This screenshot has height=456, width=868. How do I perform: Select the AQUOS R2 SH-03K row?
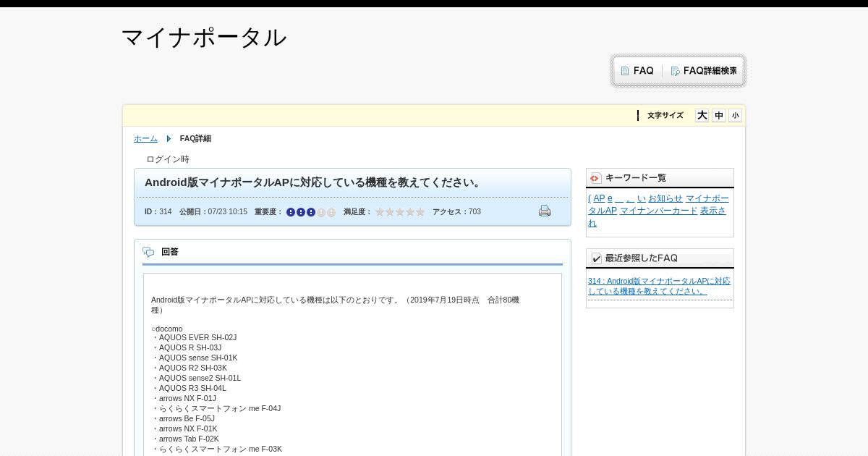tap(190, 368)
